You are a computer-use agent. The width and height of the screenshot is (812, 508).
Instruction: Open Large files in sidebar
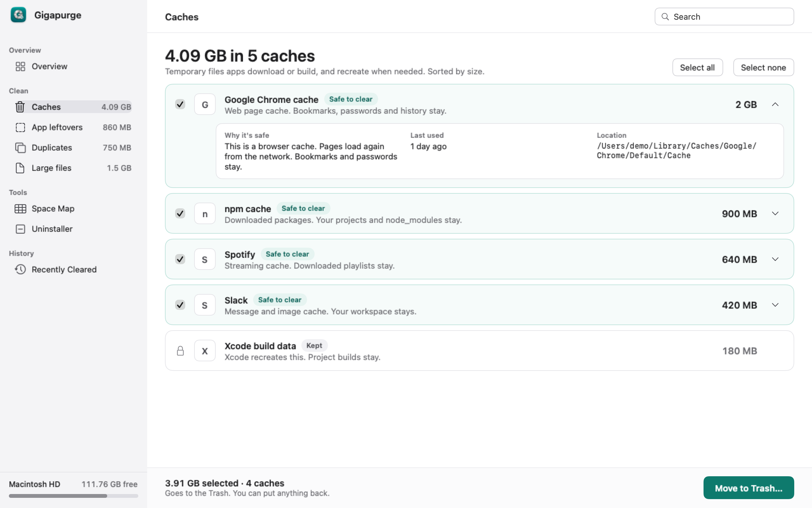point(73,168)
